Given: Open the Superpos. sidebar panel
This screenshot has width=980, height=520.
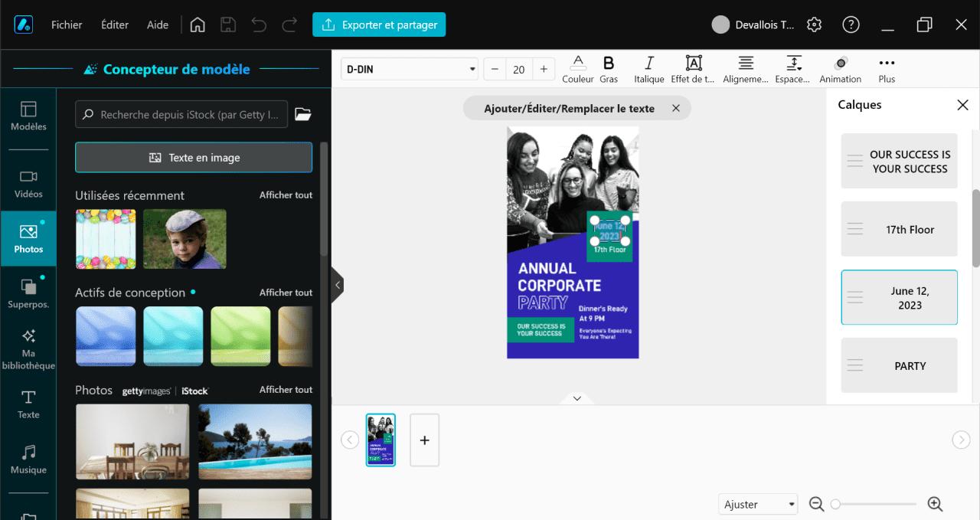Looking at the screenshot, I should tap(28, 293).
